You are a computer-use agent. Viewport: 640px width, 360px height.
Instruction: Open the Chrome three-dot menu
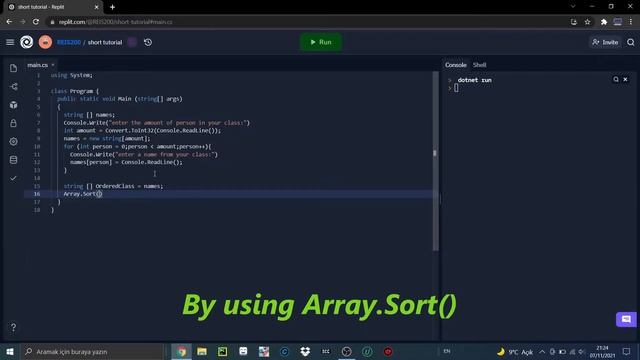click(x=631, y=22)
